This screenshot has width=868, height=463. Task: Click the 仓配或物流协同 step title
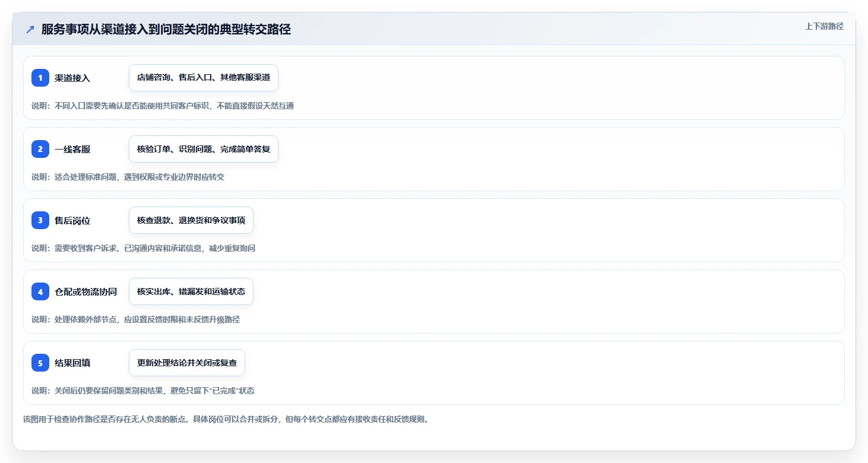pyautogui.click(x=85, y=291)
